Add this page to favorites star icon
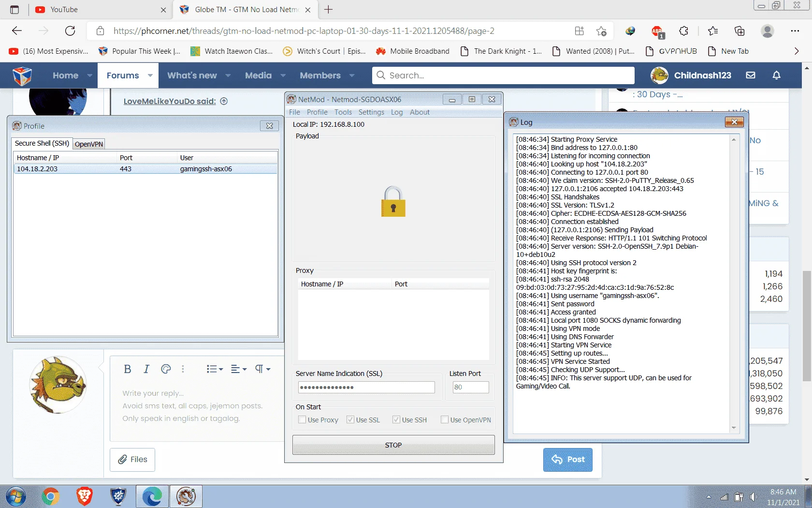Image resolution: width=812 pixels, height=508 pixels. [x=601, y=31]
